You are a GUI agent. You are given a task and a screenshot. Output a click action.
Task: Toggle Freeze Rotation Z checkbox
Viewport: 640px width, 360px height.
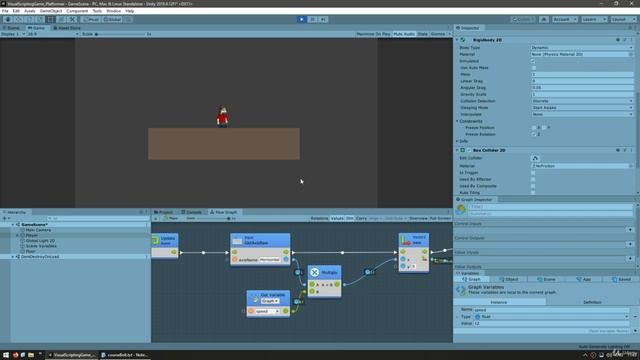(534, 134)
